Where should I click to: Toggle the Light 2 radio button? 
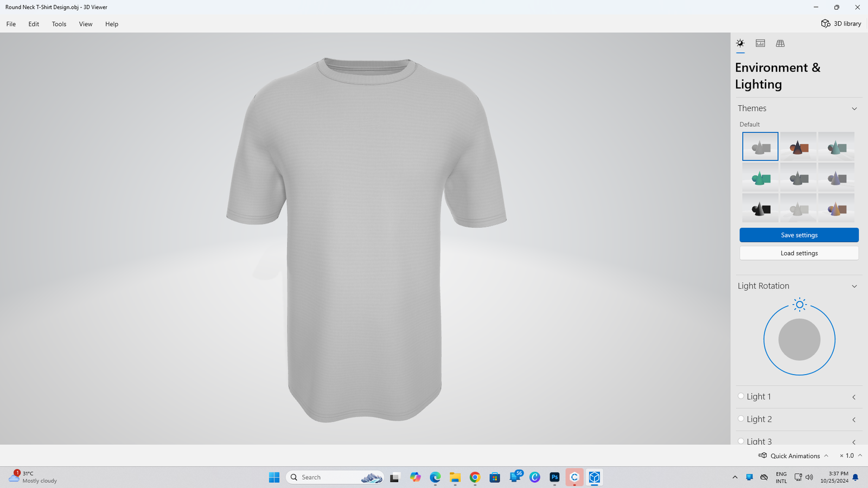pos(741,419)
